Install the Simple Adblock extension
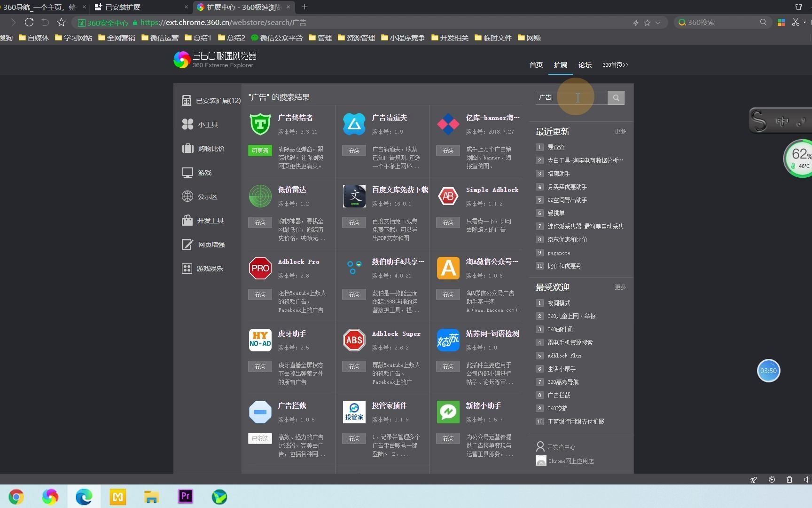Viewport: 812px width, 508px height. pos(448,222)
